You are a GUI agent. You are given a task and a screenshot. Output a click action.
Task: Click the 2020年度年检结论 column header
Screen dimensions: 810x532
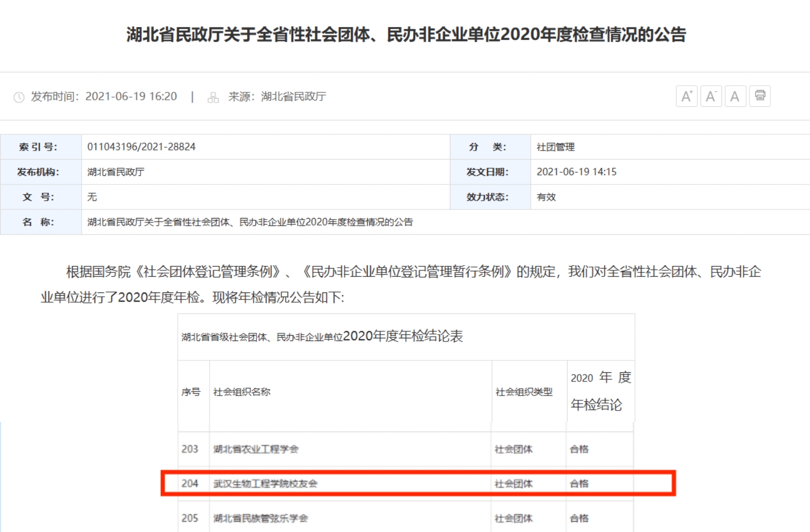tap(600, 391)
